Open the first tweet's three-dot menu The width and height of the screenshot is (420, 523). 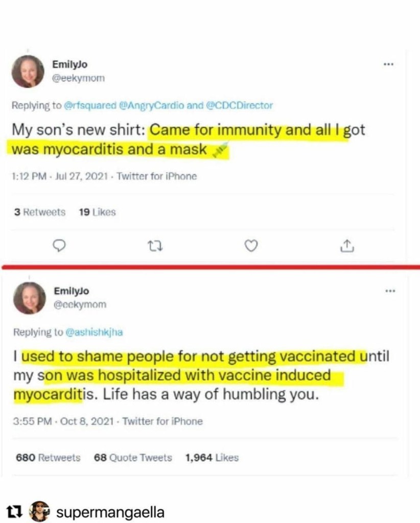[x=389, y=64]
